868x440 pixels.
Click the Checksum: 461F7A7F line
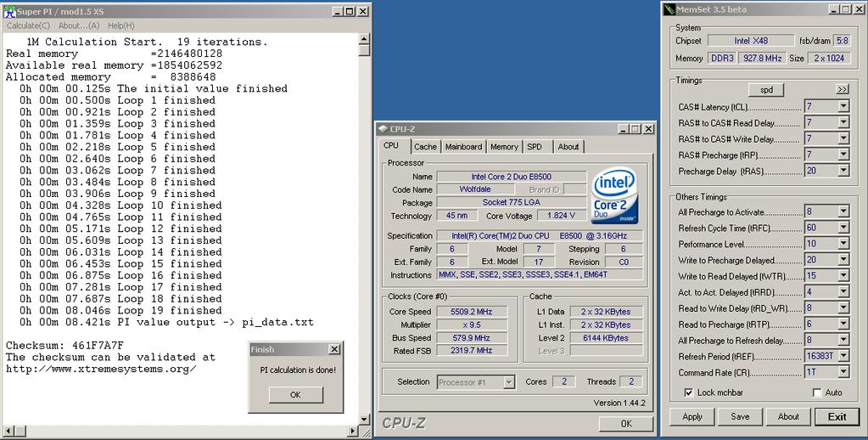[x=64, y=345]
